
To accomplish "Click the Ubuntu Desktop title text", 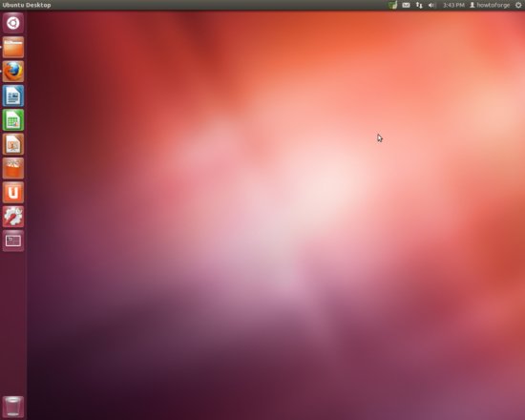I will 27,5.
